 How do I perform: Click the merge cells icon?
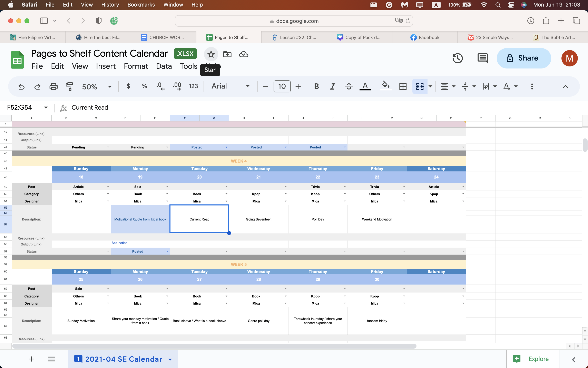(x=420, y=86)
